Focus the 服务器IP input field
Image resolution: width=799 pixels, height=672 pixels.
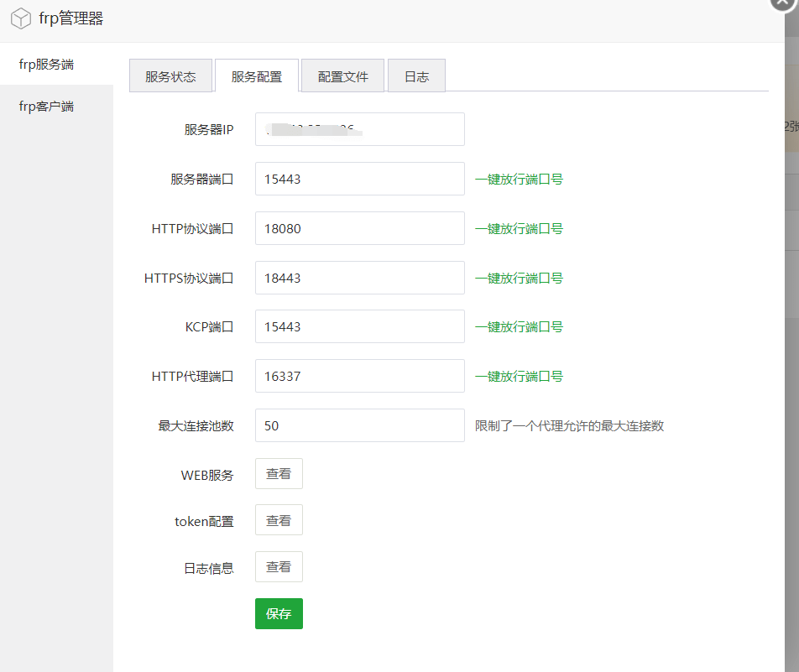(x=359, y=129)
